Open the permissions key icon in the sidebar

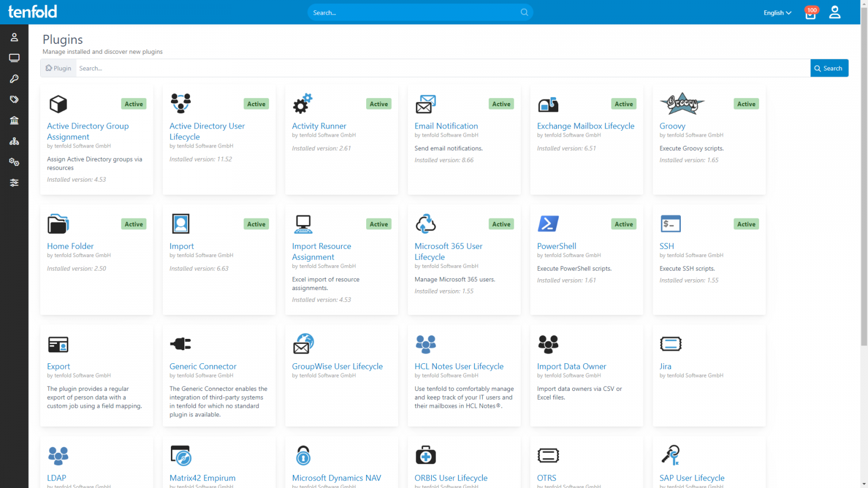[x=14, y=79]
